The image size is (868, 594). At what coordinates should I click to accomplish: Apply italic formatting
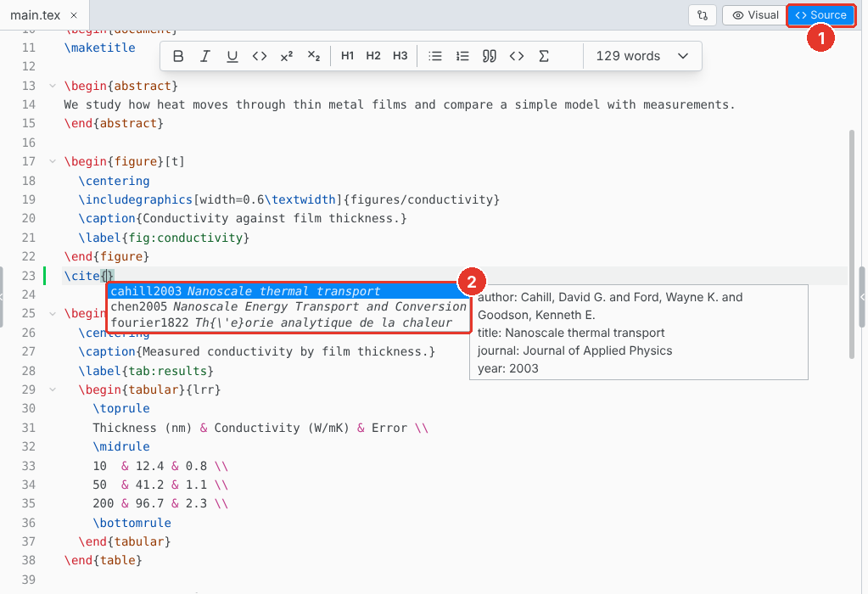tap(204, 56)
